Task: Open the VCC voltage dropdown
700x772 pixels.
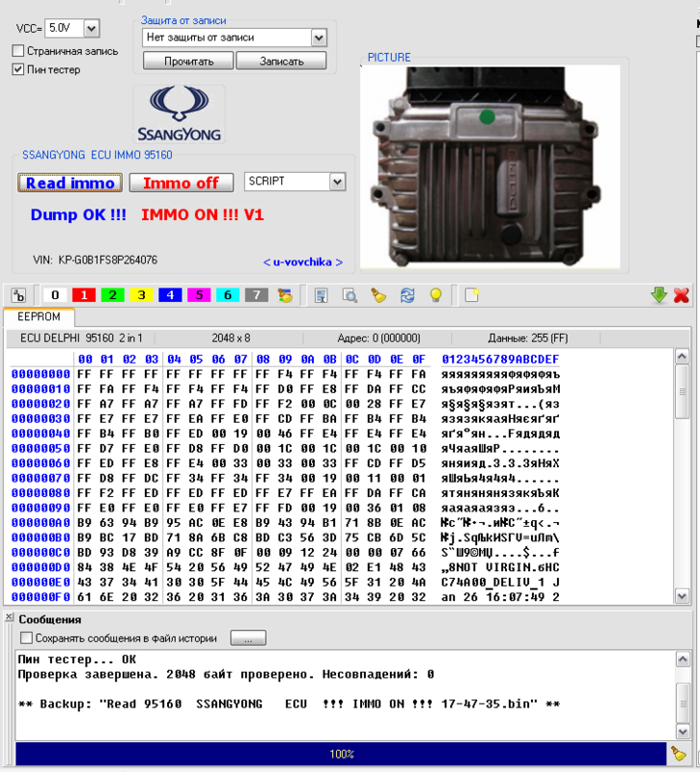Action: click(91, 29)
